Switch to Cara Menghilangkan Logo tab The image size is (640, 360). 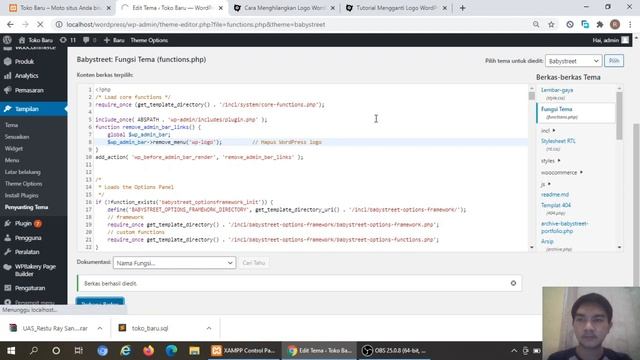[284, 8]
